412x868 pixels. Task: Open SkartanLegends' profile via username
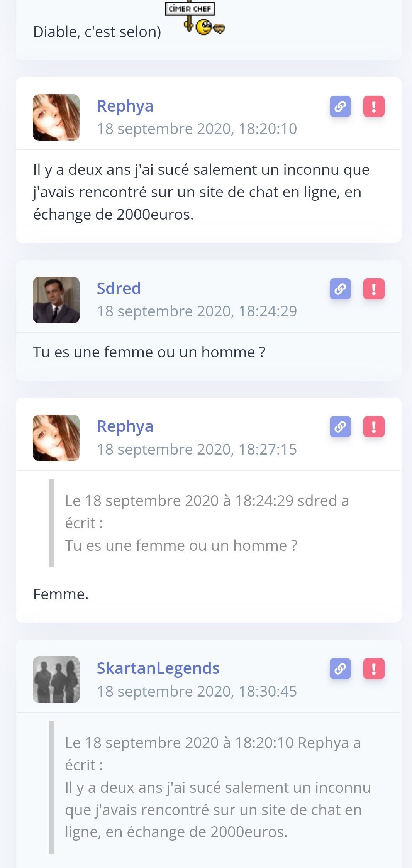[158, 668]
